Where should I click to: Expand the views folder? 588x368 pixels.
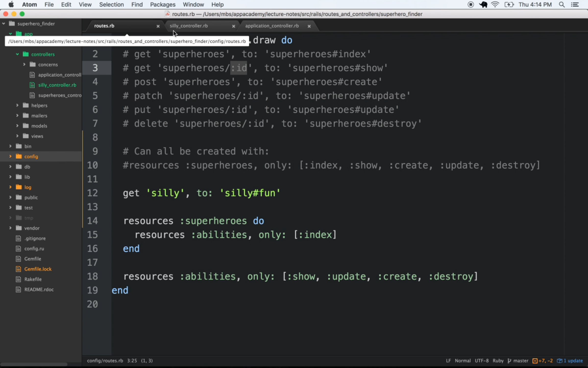pyautogui.click(x=17, y=136)
